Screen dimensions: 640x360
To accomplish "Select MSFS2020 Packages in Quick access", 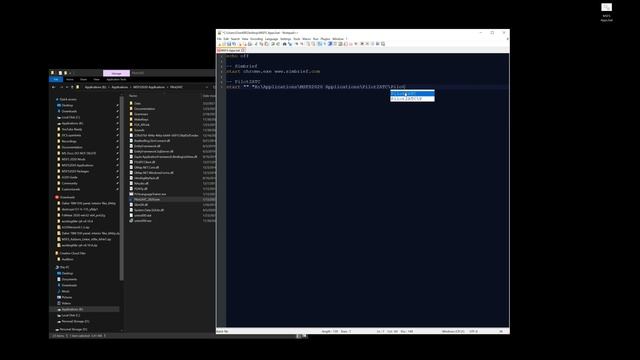I will coord(75,171).
